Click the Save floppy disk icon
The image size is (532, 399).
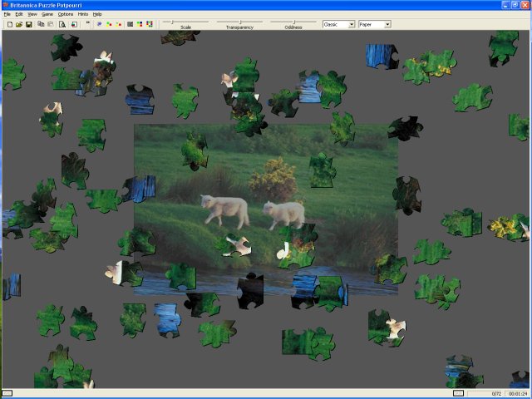pyautogui.click(x=28, y=24)
